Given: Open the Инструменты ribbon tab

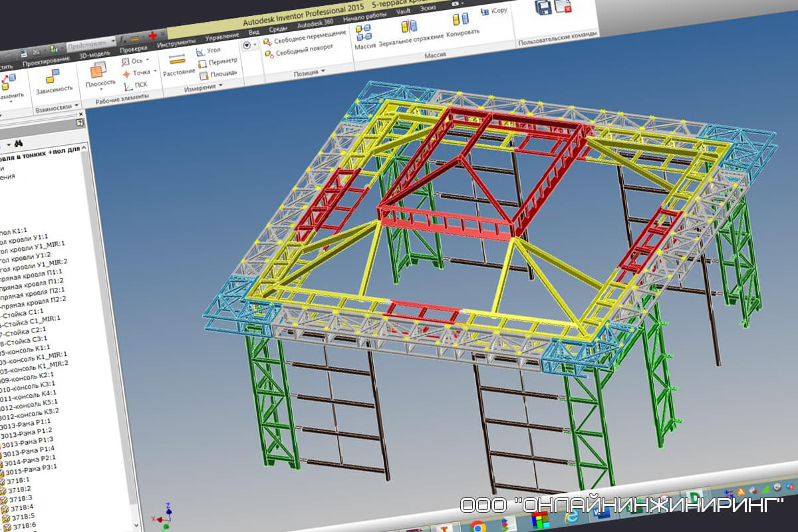Looking at the screenshot, I should [177, 44].
